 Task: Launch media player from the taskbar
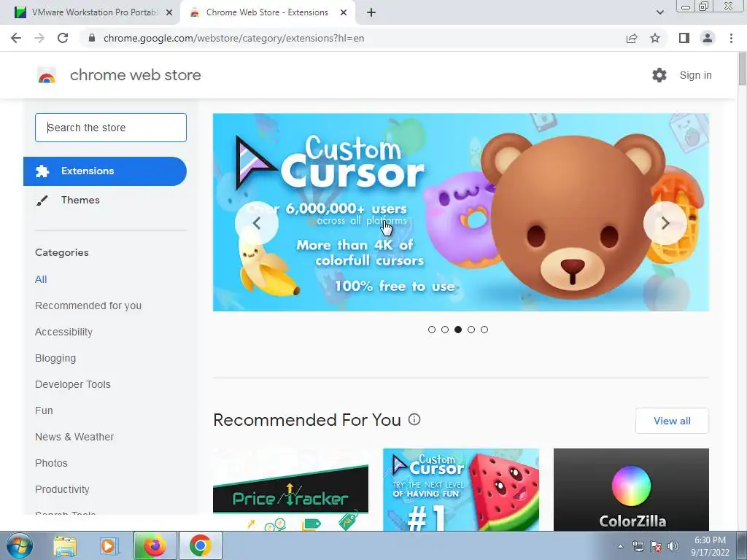coord(109,545)
